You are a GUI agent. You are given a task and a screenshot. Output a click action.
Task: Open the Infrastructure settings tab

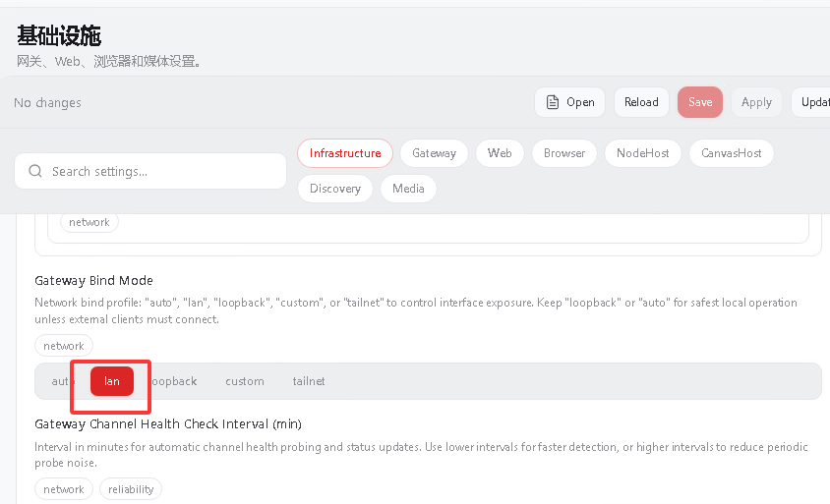(x=345, y=153)
